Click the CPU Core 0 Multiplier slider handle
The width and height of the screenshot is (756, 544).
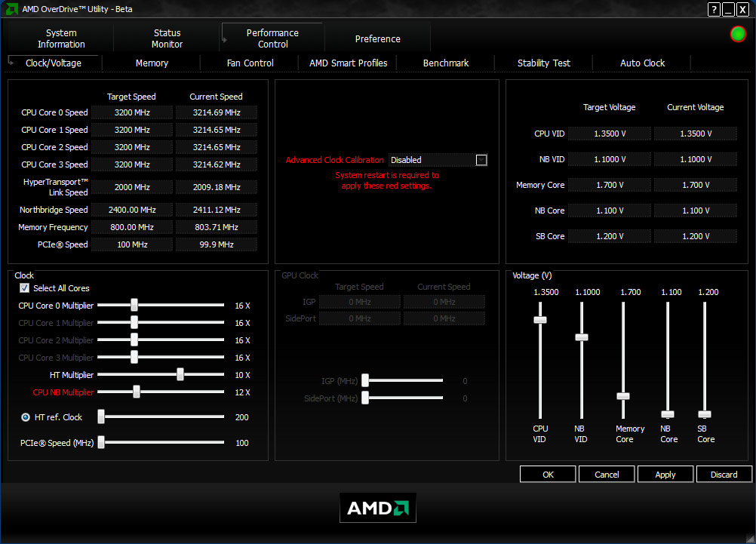pyautogui.click(x=134, y=305)
